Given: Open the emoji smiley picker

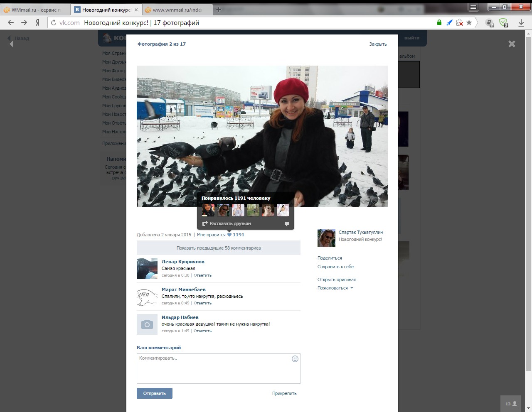Looking at the screenshot, I should pos(295,359).
